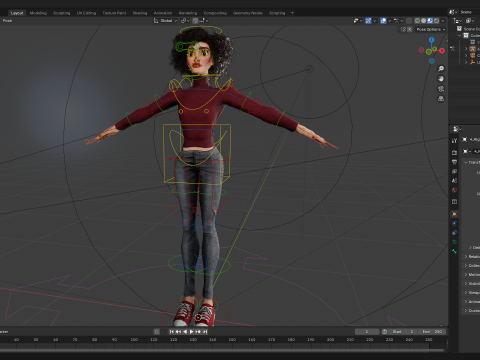Click the End frame field

pyautogui.click(x=432, y=332)
